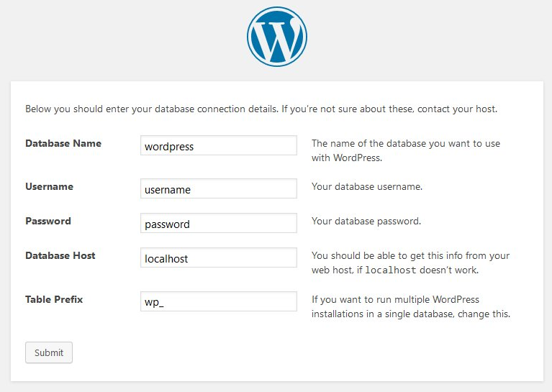Click the database name description text
Screen dimensions: 552x392
pyautogui.click(x=405, y=150)
